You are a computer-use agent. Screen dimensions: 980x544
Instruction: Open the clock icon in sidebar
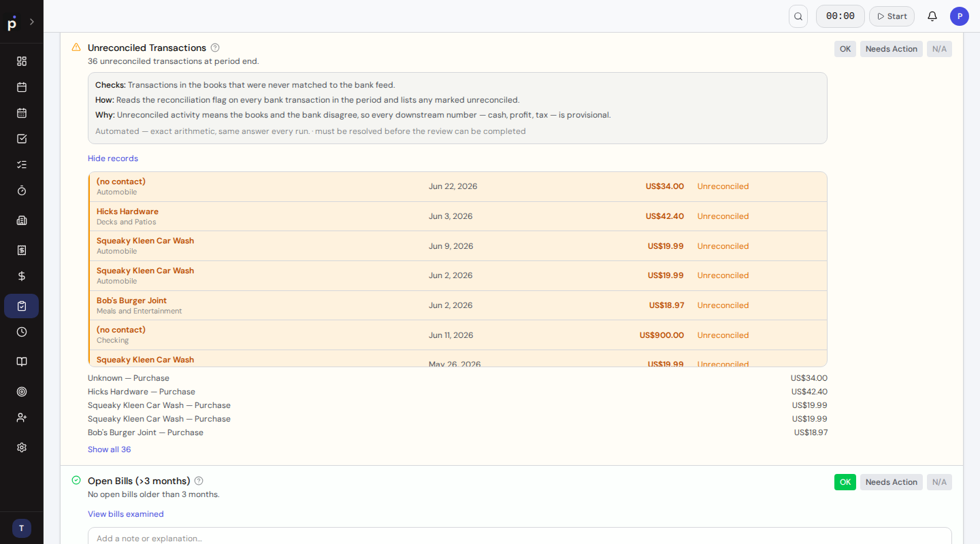[x=22, y=332]
